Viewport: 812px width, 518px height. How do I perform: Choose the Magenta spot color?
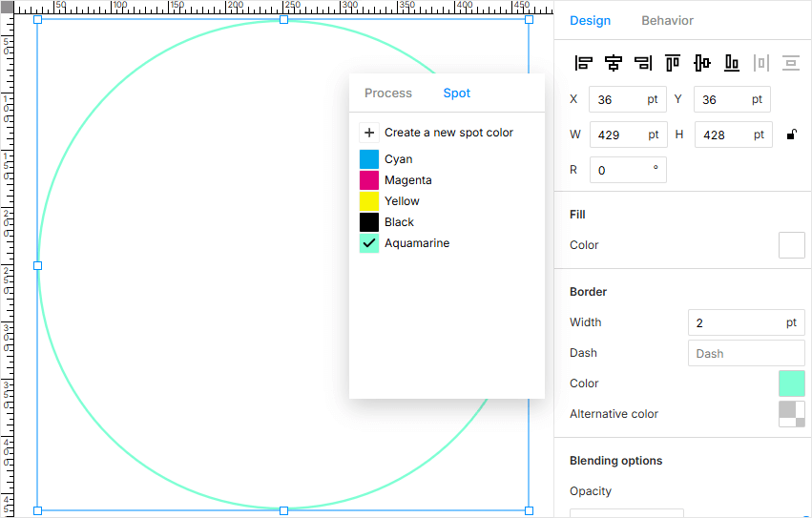[369, 180]
